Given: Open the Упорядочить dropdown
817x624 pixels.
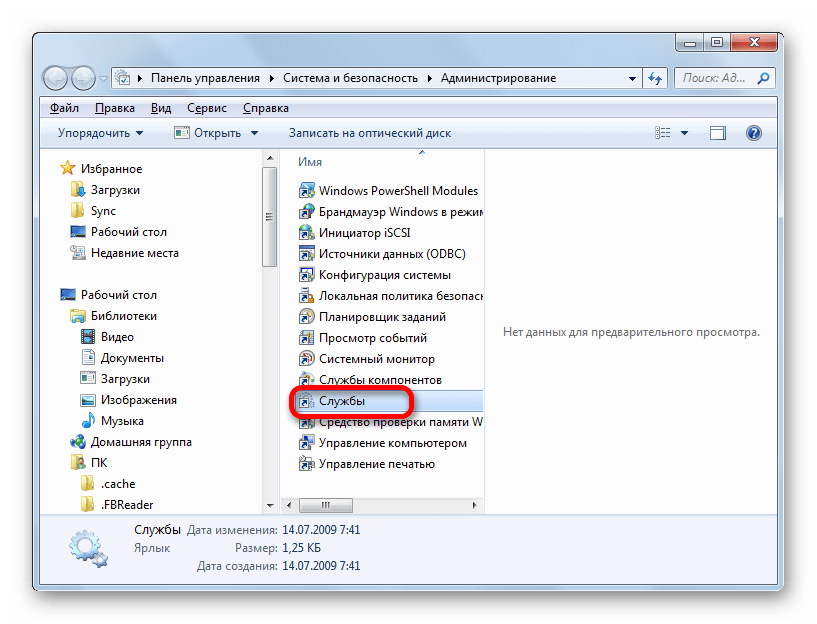Looking at the screenshot, I should coord(101,133).
